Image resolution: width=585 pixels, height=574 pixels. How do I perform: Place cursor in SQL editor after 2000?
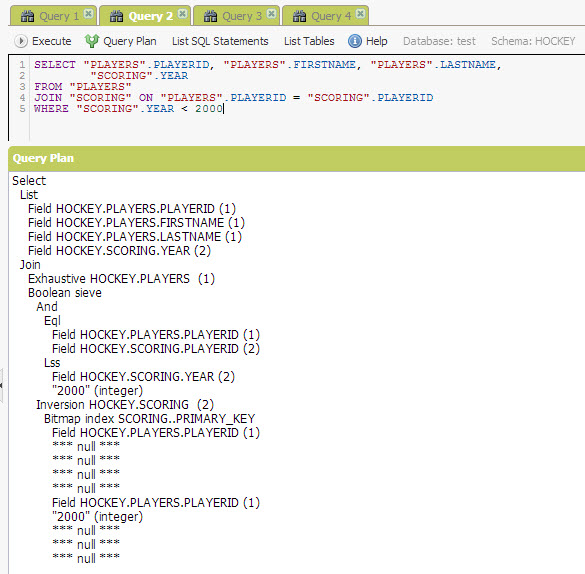pyautogui.click(x=223, y=109)
